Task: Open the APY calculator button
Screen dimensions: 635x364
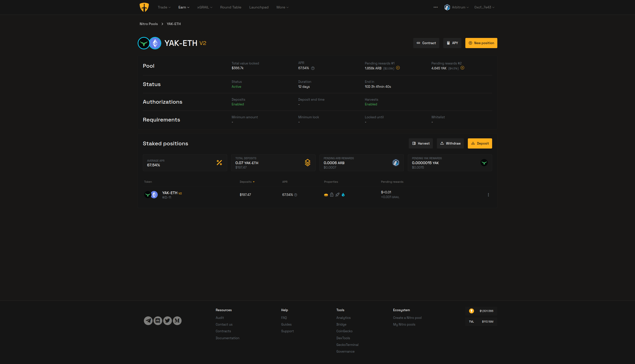Action: tap(452, 43)
